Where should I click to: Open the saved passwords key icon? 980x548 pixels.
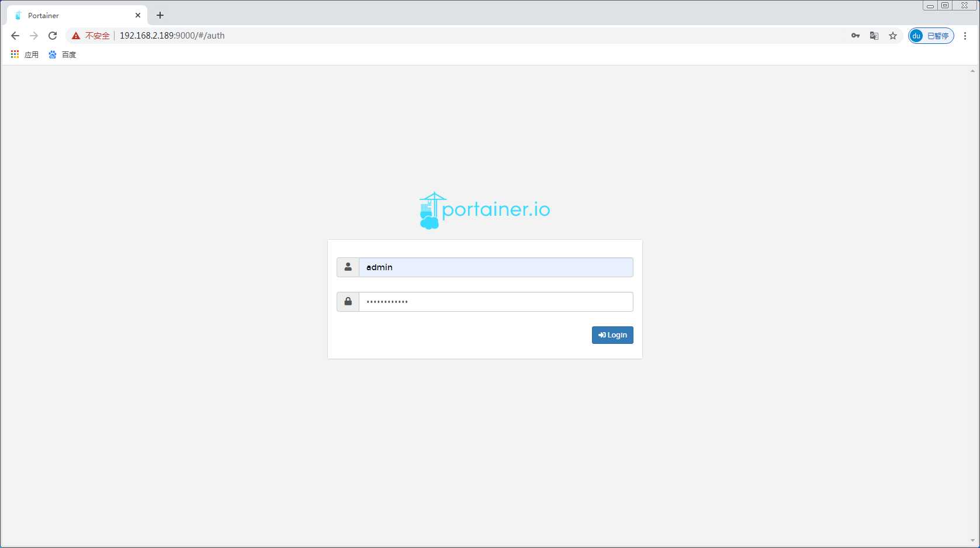856,36
